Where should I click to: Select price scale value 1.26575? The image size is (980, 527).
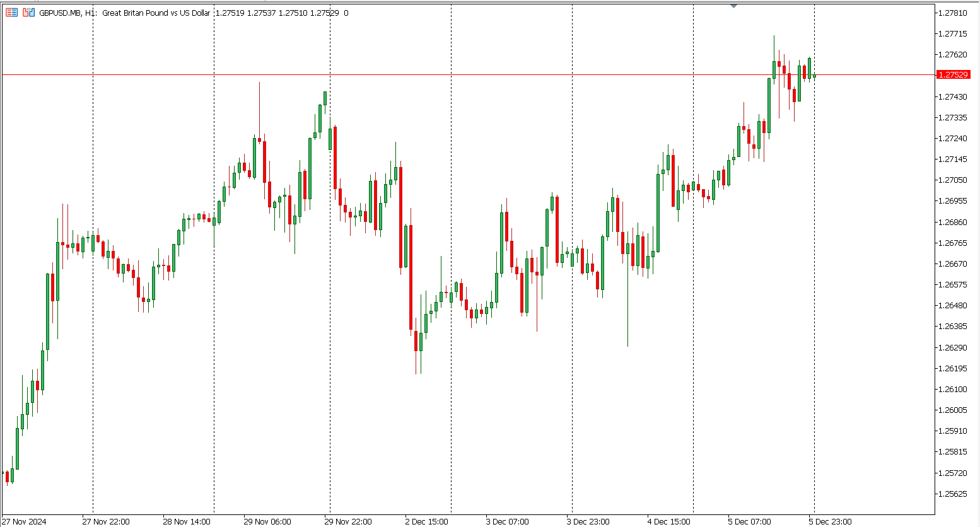(x=953, y=285)
